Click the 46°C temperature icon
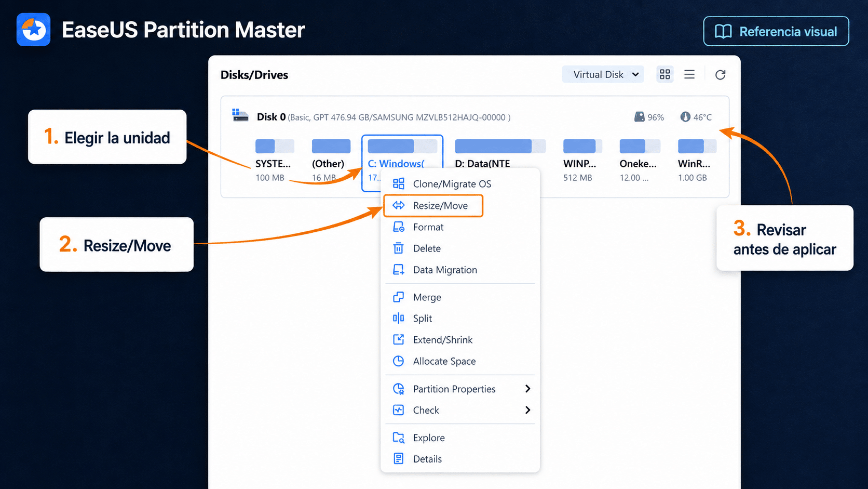868x489 pixels. [x=685, y=117]
